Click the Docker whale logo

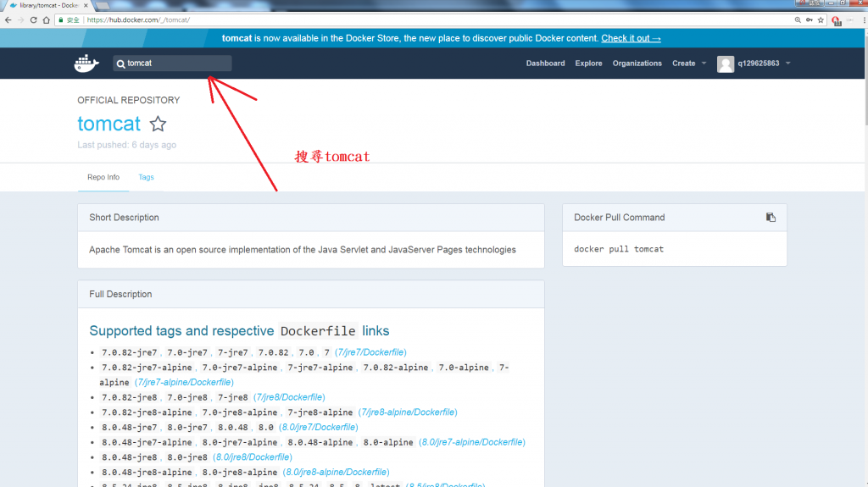pyautogui.click(x=86, y=63)
